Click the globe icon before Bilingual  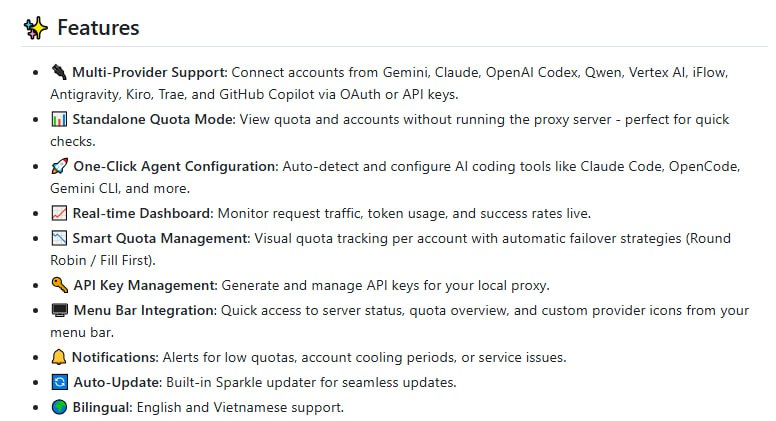pyautogui.click(x=58, y=408)
